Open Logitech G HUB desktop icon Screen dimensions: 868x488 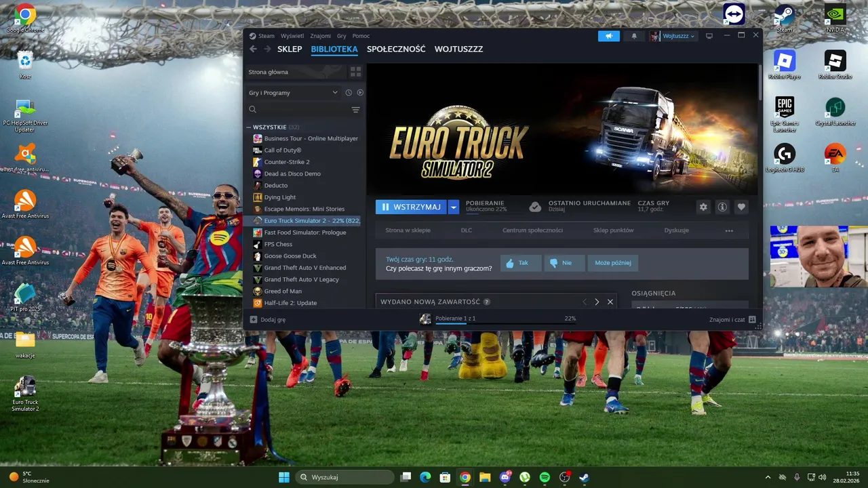point(785,158)
